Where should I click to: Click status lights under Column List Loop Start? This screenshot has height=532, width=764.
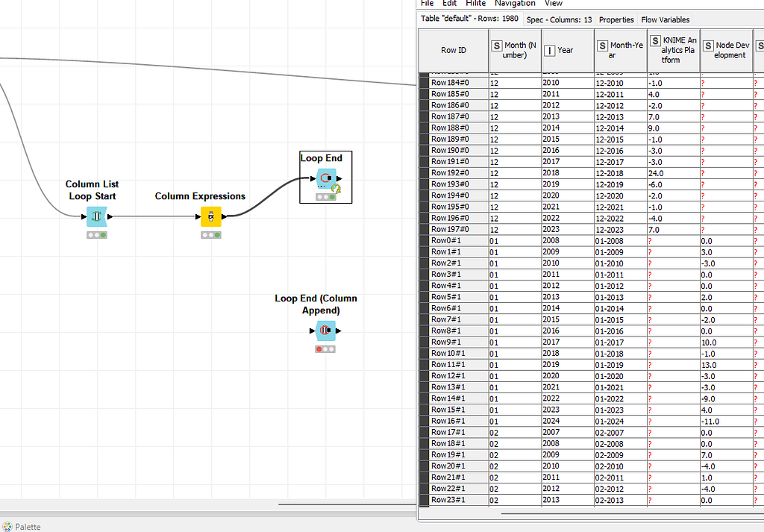pos(96,235)
